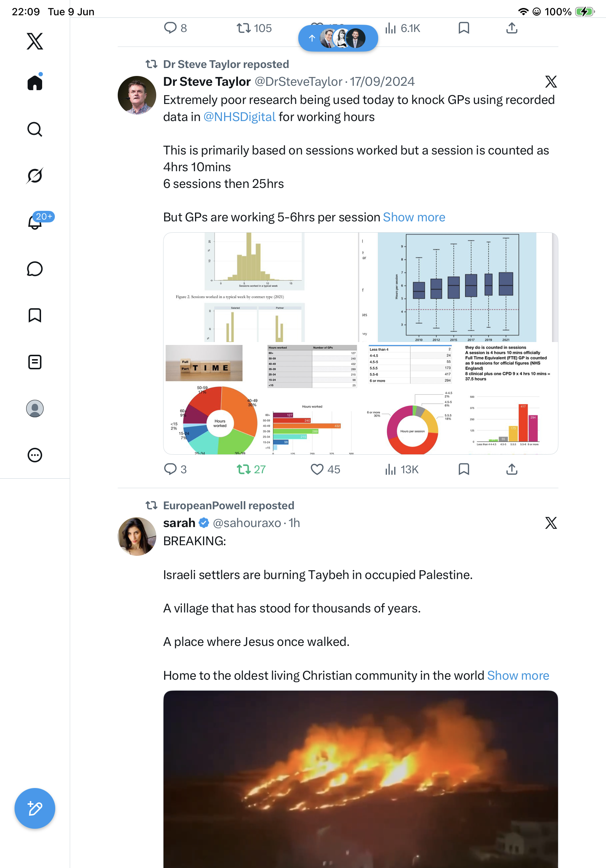Open Grok from the sidebar
The height and width of the screenshot is (868, 606).
pyautogui.click(x=35, y=176)
